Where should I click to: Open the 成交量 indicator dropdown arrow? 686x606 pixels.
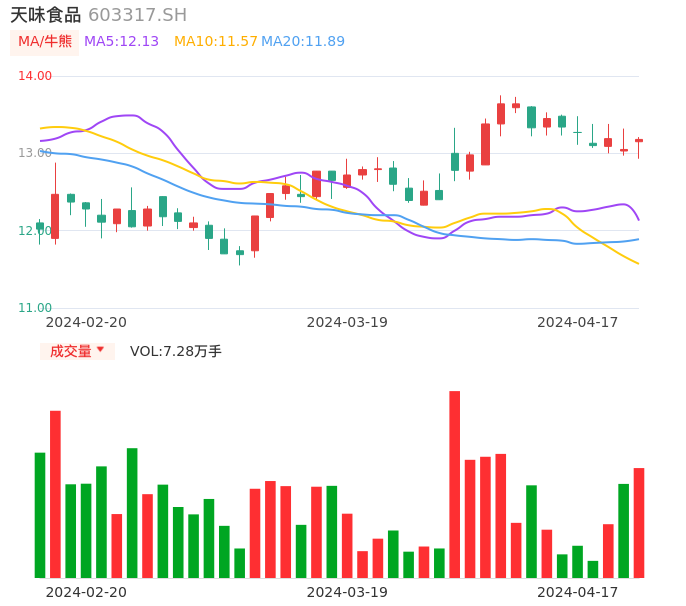point(100,350)
